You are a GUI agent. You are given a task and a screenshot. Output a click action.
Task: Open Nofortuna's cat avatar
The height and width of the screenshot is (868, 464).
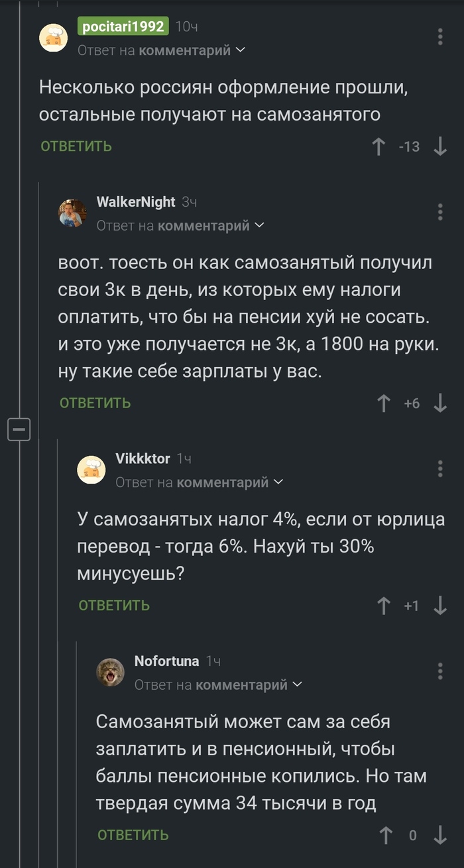tap(111, 673)
